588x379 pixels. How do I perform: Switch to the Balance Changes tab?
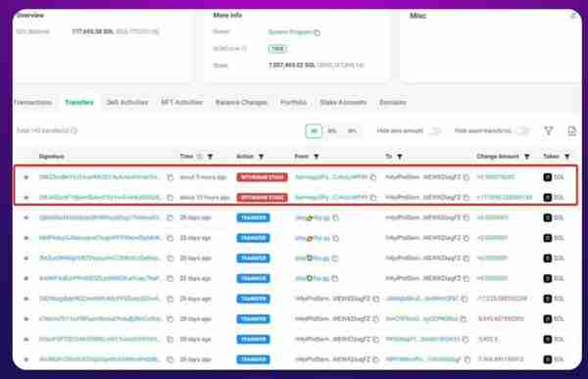(x=241, y=103)
